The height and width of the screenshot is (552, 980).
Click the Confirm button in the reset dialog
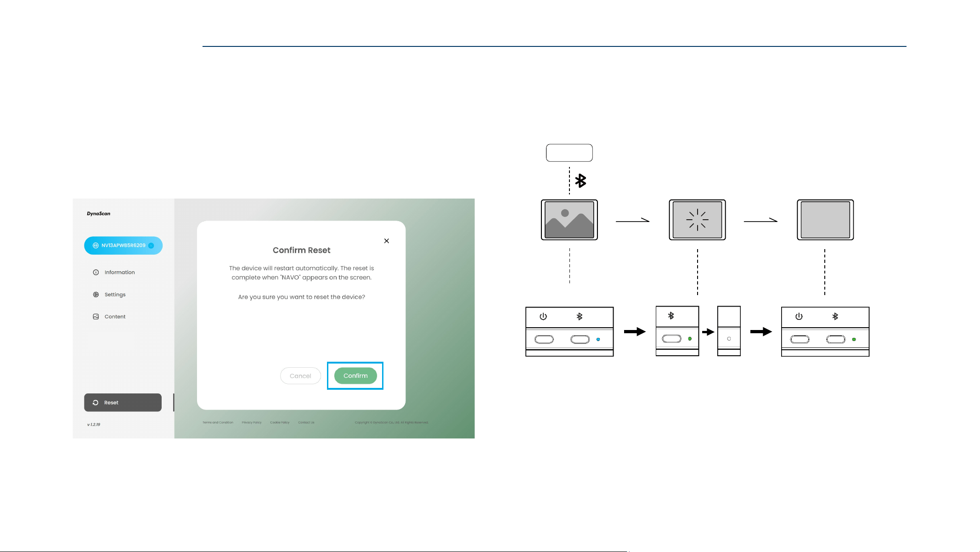pyautogui.click(x=355, y=376)
